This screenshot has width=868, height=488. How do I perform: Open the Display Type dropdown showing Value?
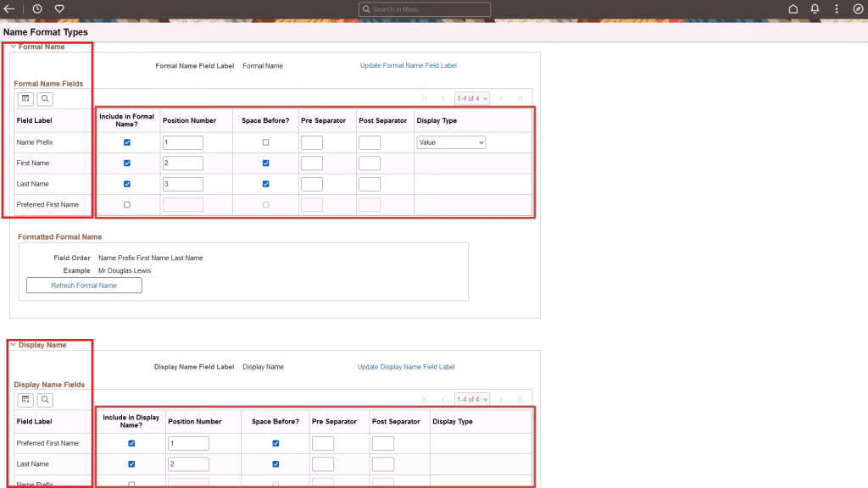click(451, 142)
